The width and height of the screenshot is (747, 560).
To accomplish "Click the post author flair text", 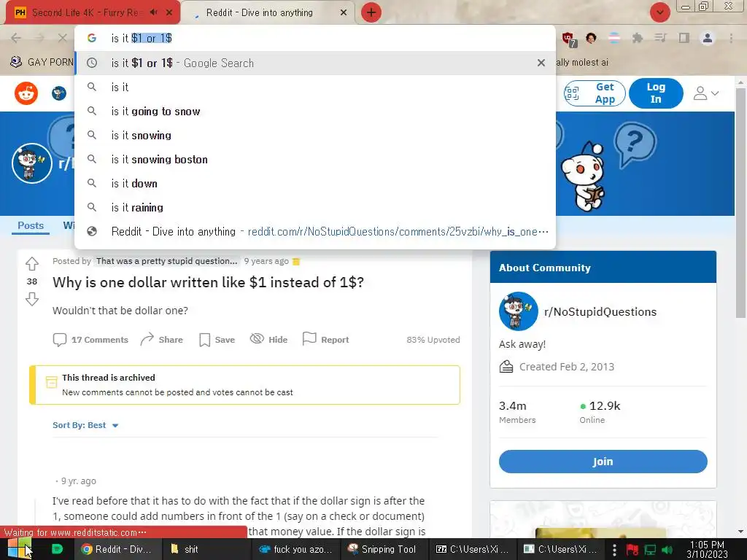I will tap(167, 261).
